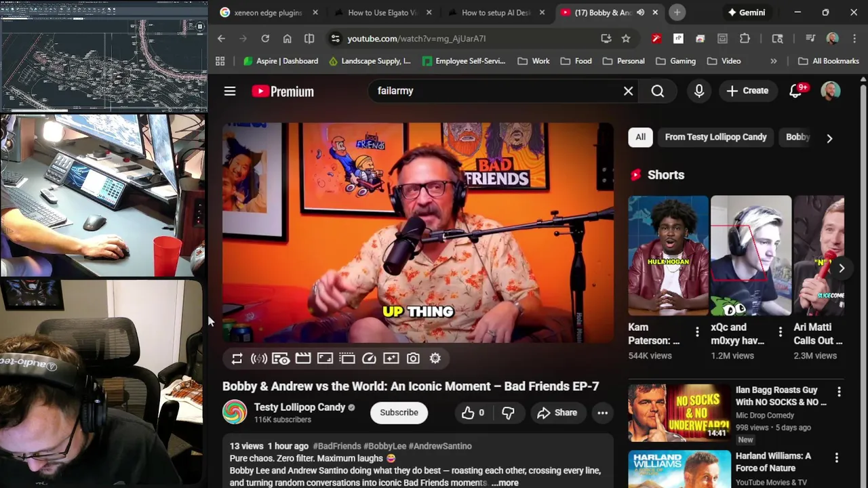This screenshot has width=868, height=488.
Task: Show more filter chips with right arrow
Action: (x=829, y=138)
